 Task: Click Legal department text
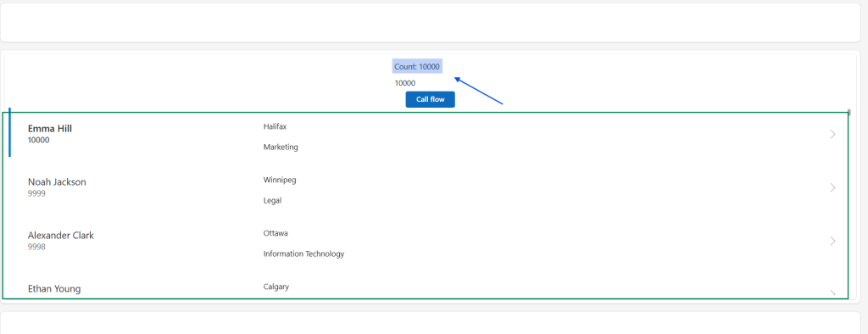272,201
